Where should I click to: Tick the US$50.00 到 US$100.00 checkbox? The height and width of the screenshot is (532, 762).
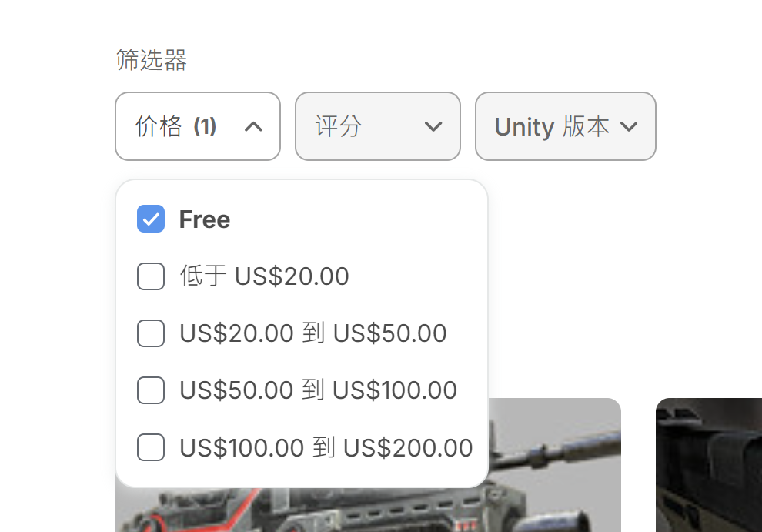(151, 390)
